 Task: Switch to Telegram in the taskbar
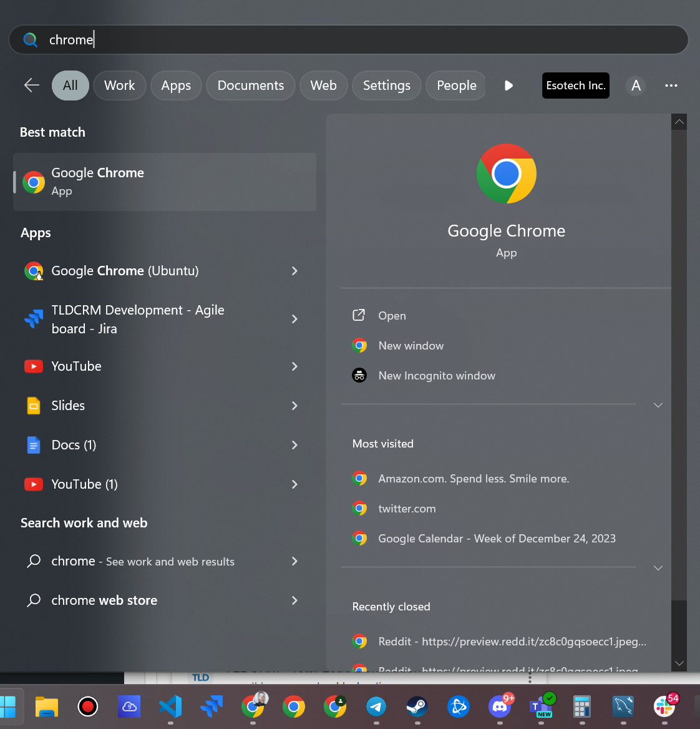(376, 707)
